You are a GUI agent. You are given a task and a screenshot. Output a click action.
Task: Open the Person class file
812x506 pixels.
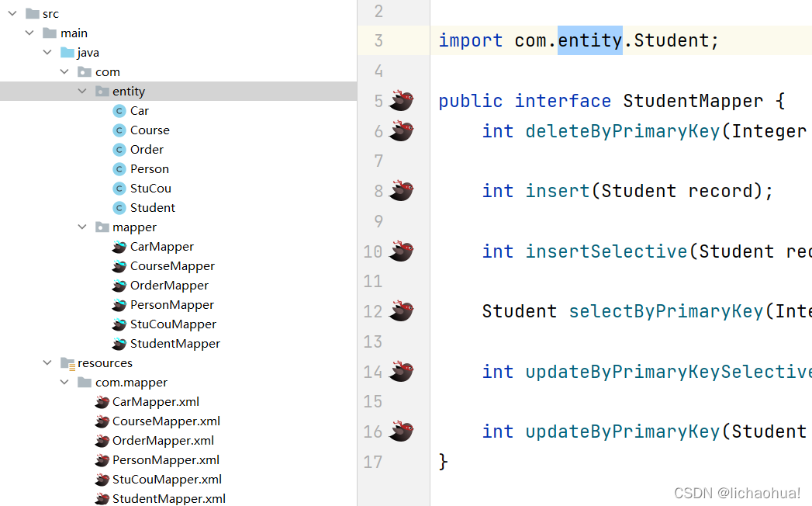(149, 169)
